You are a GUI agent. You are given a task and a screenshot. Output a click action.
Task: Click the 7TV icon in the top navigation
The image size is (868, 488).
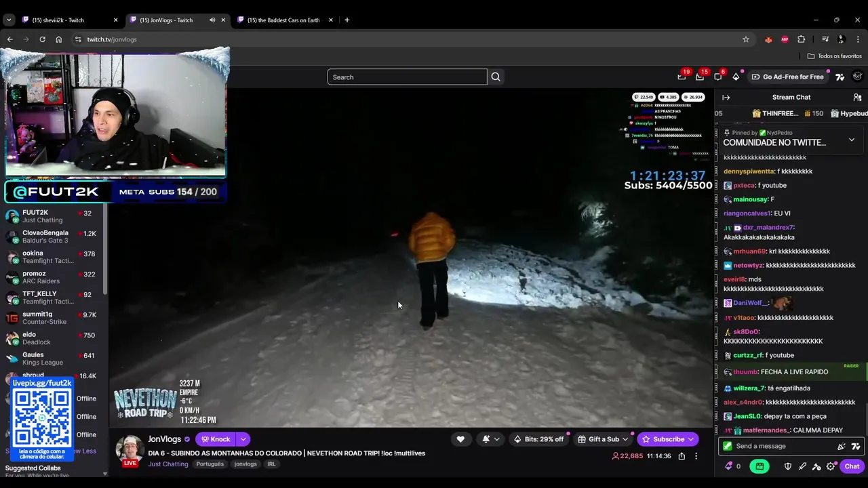(840, 77)
